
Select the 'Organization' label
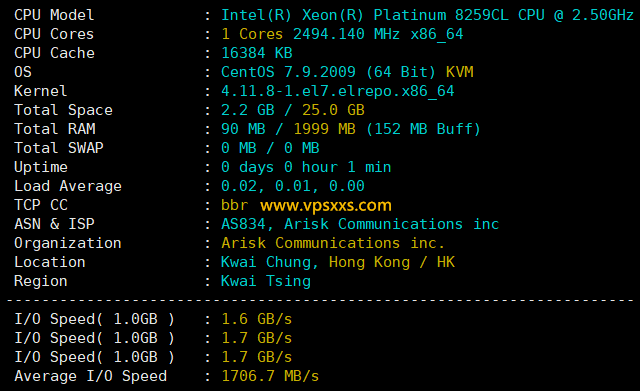[x=68, y=244]
